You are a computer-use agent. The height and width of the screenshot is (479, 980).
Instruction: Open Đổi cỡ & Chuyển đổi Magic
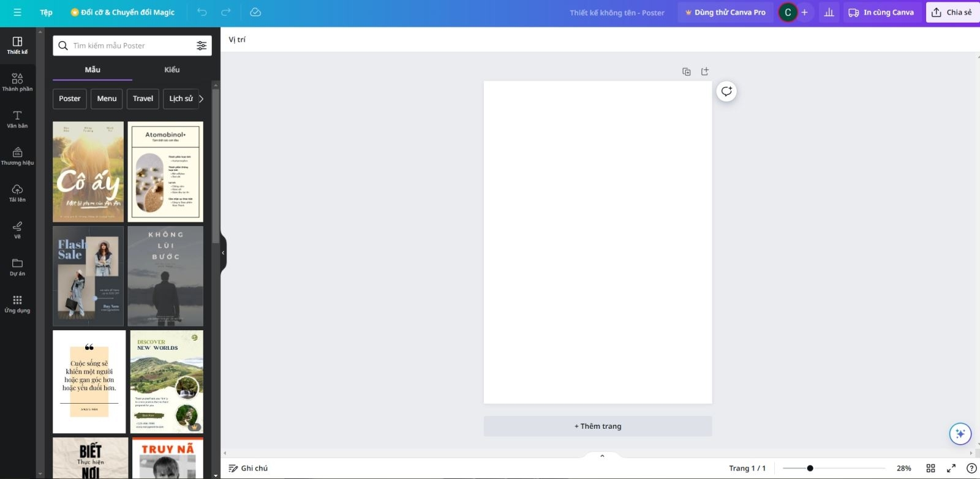[x=123, y=12]
